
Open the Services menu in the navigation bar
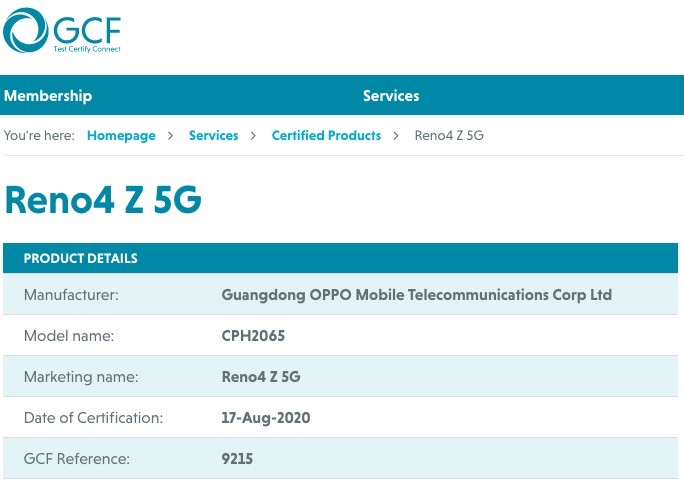pyautogui.click(x=391, y=95)
